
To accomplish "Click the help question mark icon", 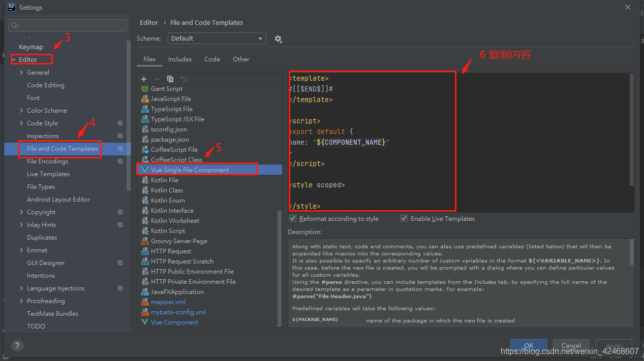I will (x=17, y=345).
